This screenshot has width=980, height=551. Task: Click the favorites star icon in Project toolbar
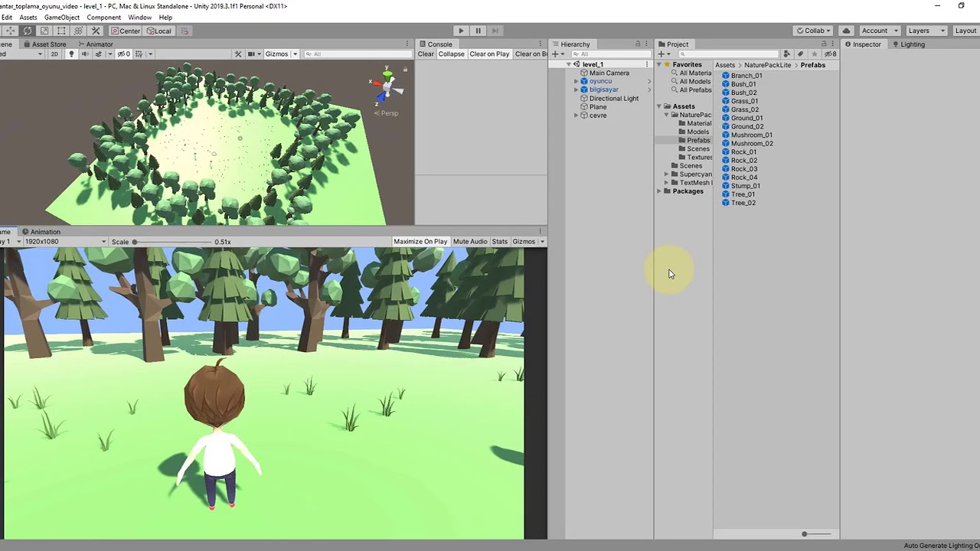pos(814,54)
